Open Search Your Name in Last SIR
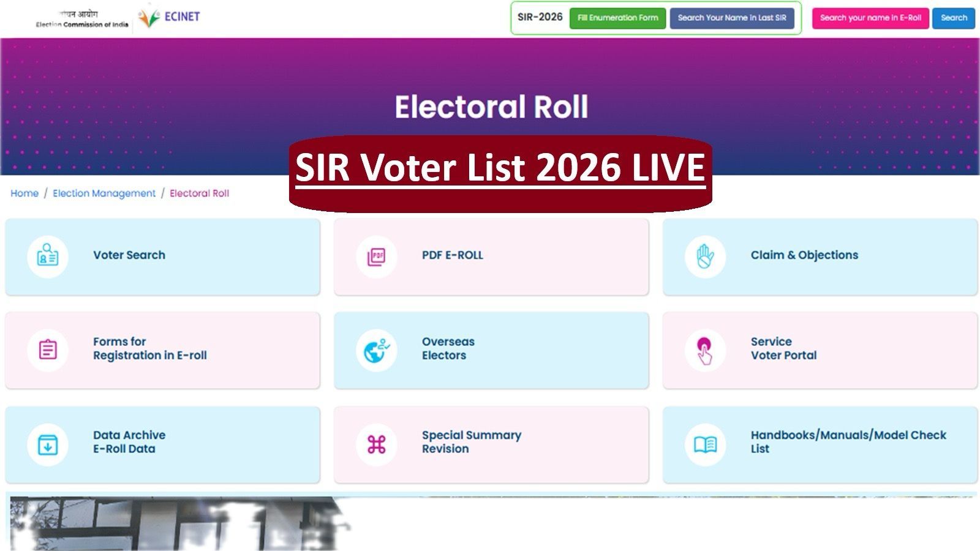980x551 pixels. tap(733, 18)
